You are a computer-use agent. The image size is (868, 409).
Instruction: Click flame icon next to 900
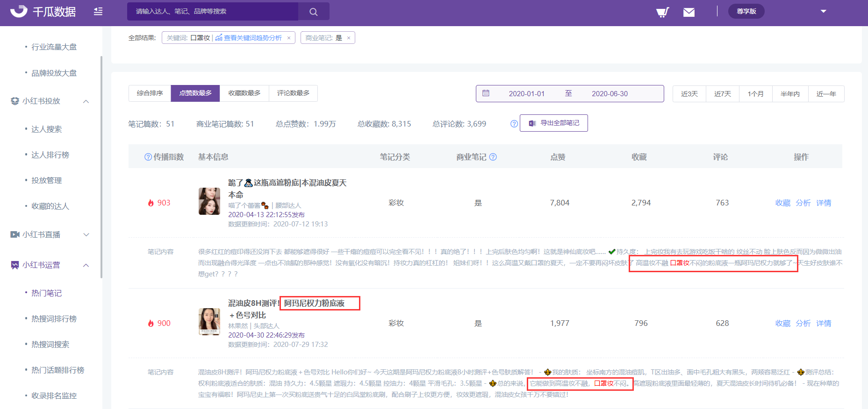pos(151,323)
